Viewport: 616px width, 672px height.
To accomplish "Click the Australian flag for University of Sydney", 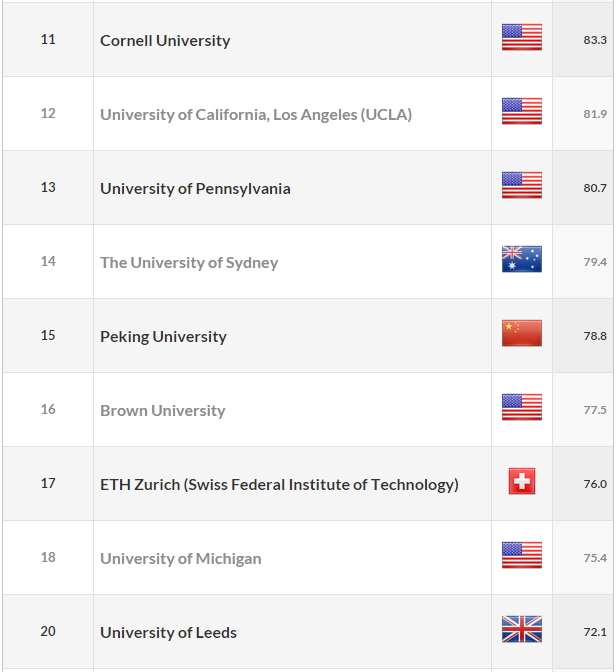I will point(522,259).
